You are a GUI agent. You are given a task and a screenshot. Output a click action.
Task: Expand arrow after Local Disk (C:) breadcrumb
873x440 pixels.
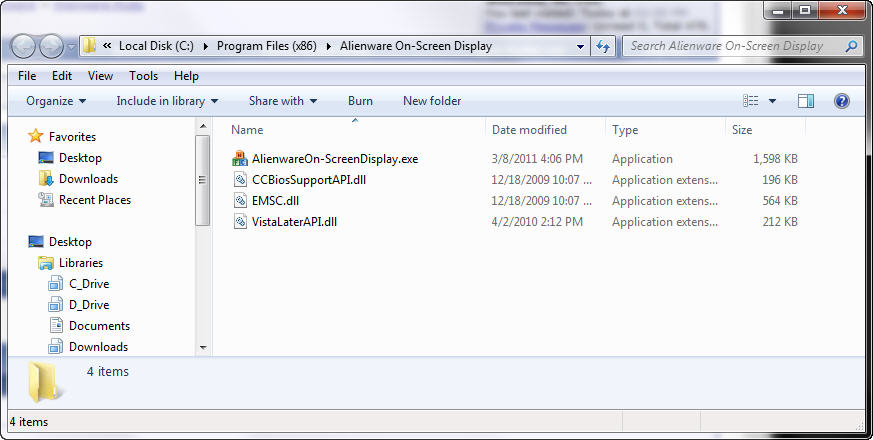205,46
